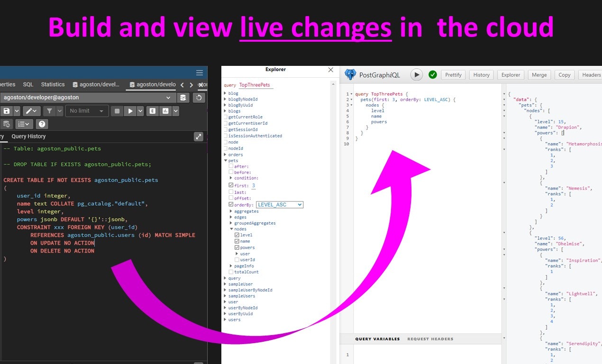
Task: Close the GraphiQL Explorer panel with X
Action: pyautogui.click(x=331, y=70)
